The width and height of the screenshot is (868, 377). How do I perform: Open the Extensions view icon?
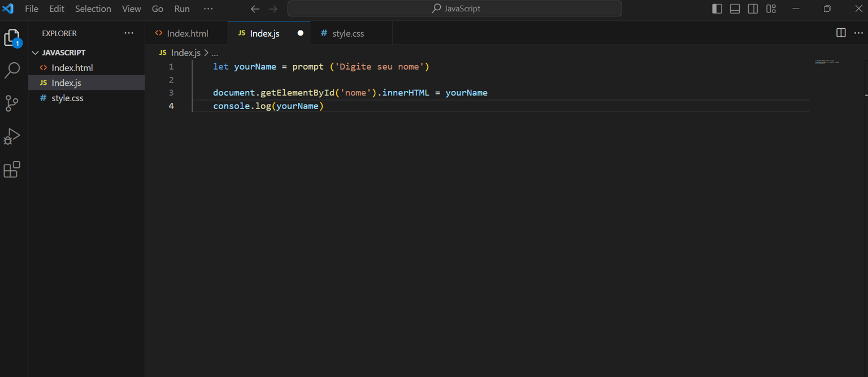pos(12,170)
